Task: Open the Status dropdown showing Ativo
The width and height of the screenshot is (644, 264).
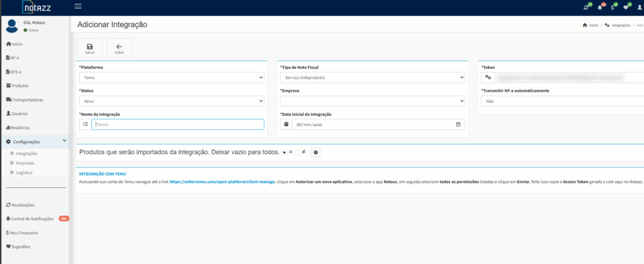Action: [171, 101]
